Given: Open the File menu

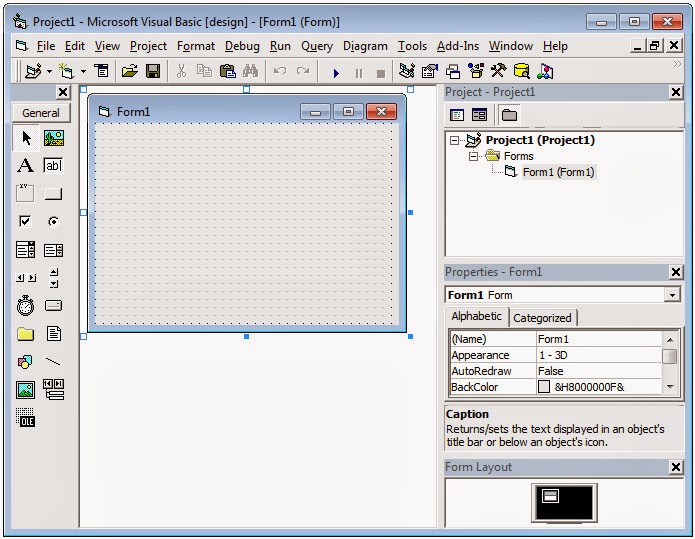Looking at the screenshot, I should 46,46.
